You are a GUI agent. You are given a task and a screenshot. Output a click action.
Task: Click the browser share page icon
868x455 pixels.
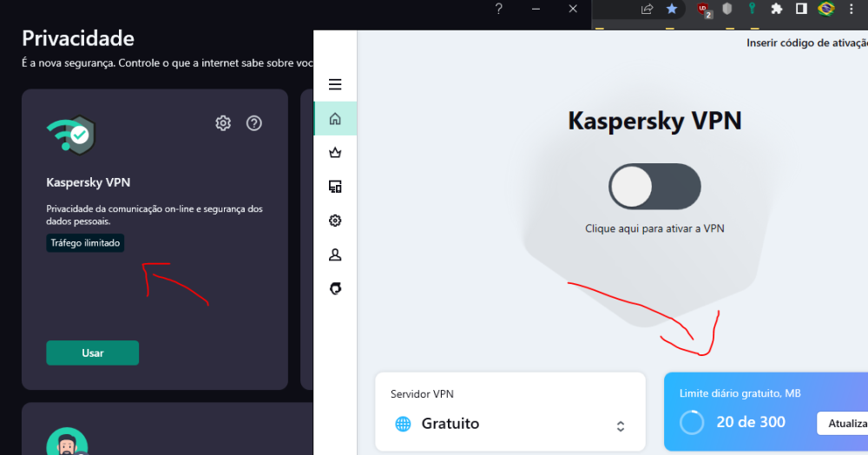coord(647,9)
